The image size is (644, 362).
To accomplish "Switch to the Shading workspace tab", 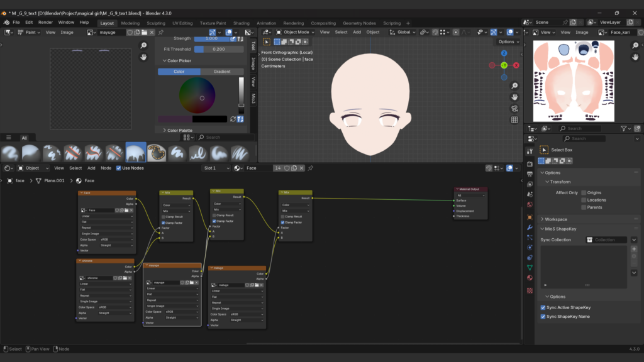I will [241, 23].
